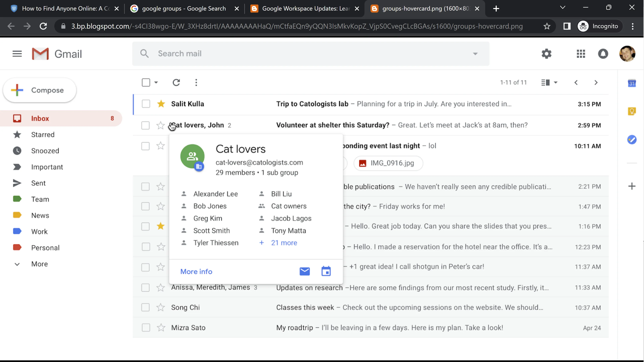
Task: Check the Salit Kulla email checkbox
Action: pyautogui.click(x=146, y=104)
